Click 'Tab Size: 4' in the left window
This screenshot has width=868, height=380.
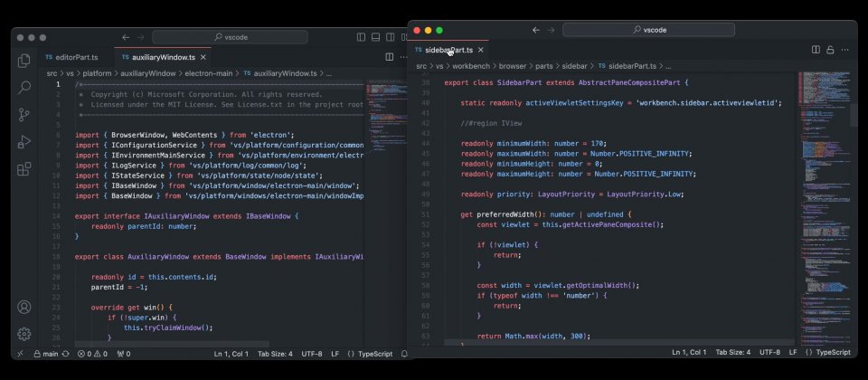click(275, 354)
